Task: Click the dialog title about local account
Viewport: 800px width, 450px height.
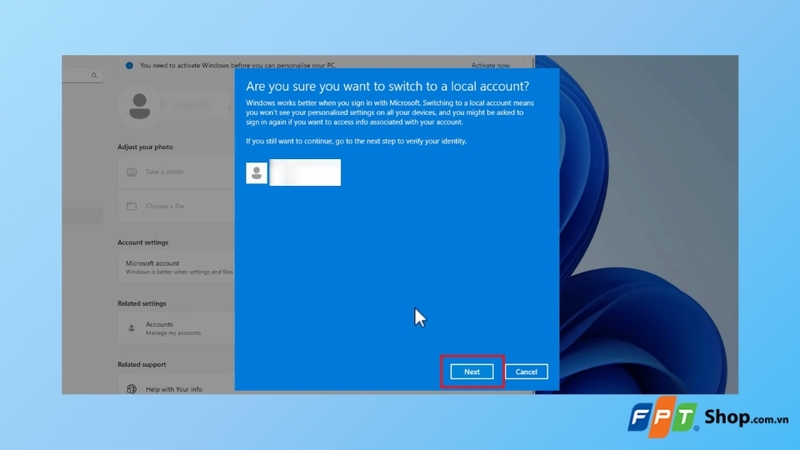Action: click(387, 86)
